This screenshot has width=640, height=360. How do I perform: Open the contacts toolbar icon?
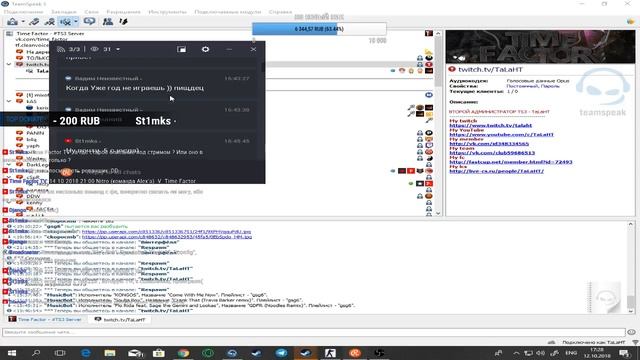[108, 21]
